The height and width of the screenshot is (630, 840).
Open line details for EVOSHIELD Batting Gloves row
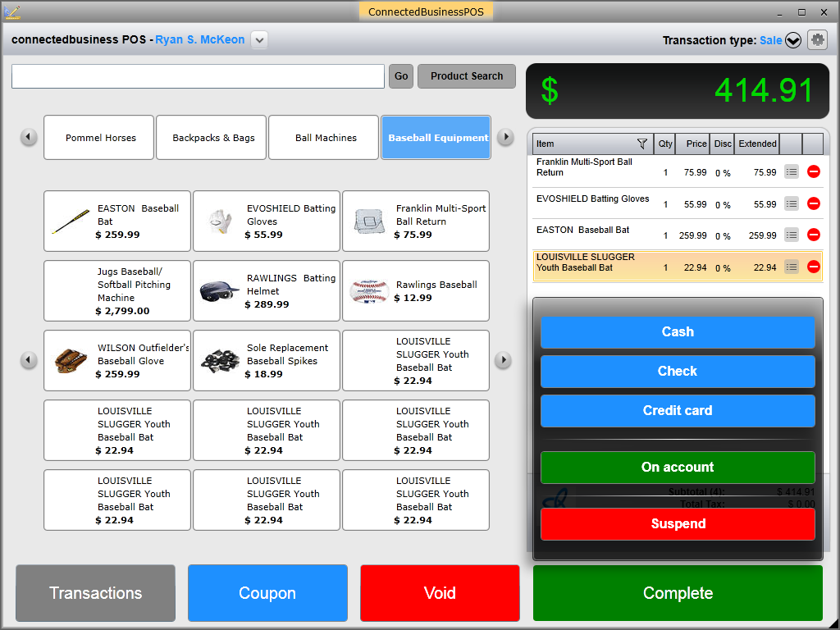coord(792,203)
